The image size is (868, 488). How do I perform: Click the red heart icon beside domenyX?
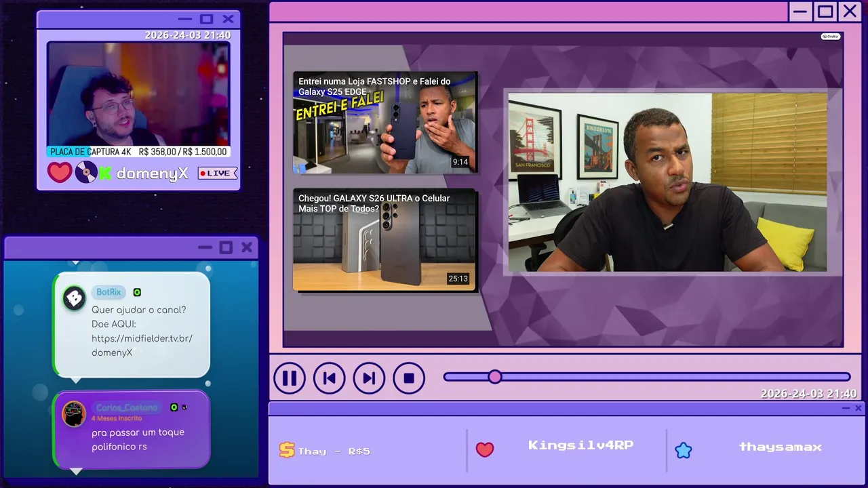pos(60,172)
